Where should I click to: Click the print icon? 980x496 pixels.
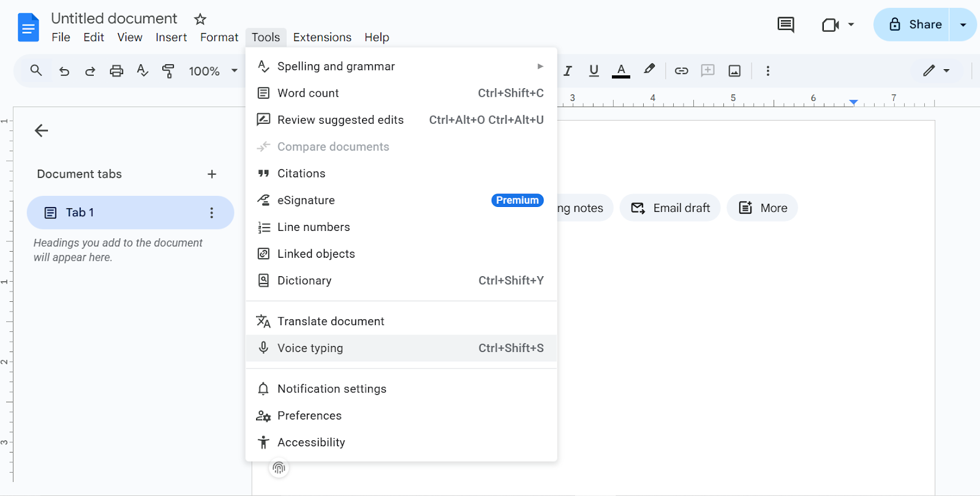point(116,71)
